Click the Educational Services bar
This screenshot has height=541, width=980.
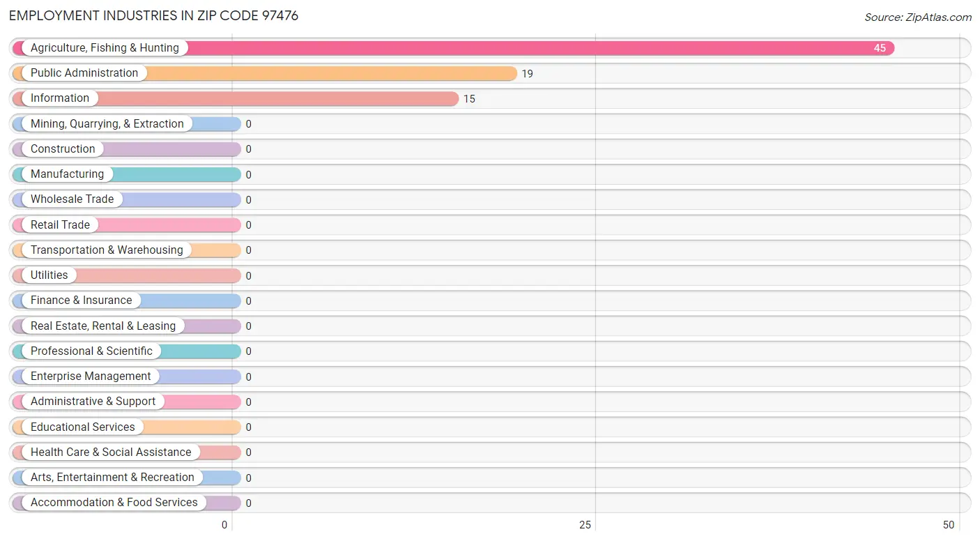pos(127,427)
